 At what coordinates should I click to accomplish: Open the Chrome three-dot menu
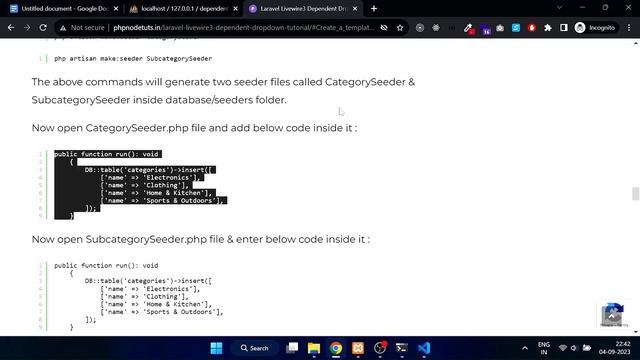click(629, 28)
